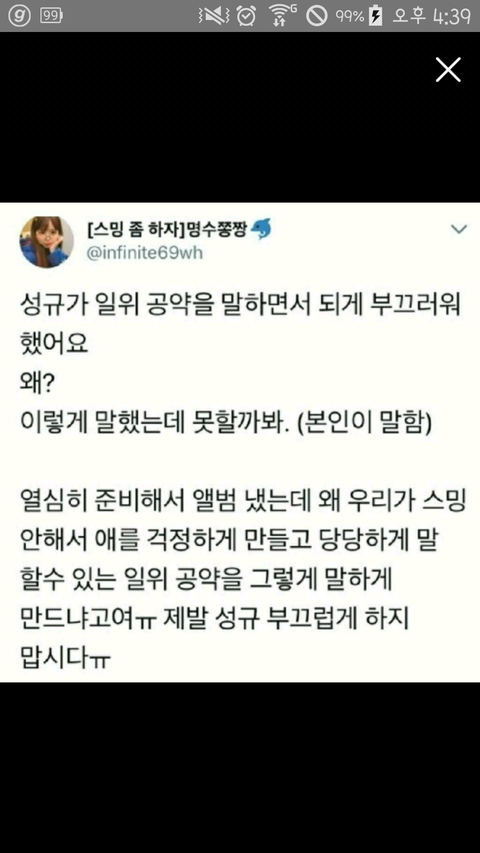Tap the tweet line reading 왜?
The height and width of the screenshot is (853, 480).
(x=36, y=384)
